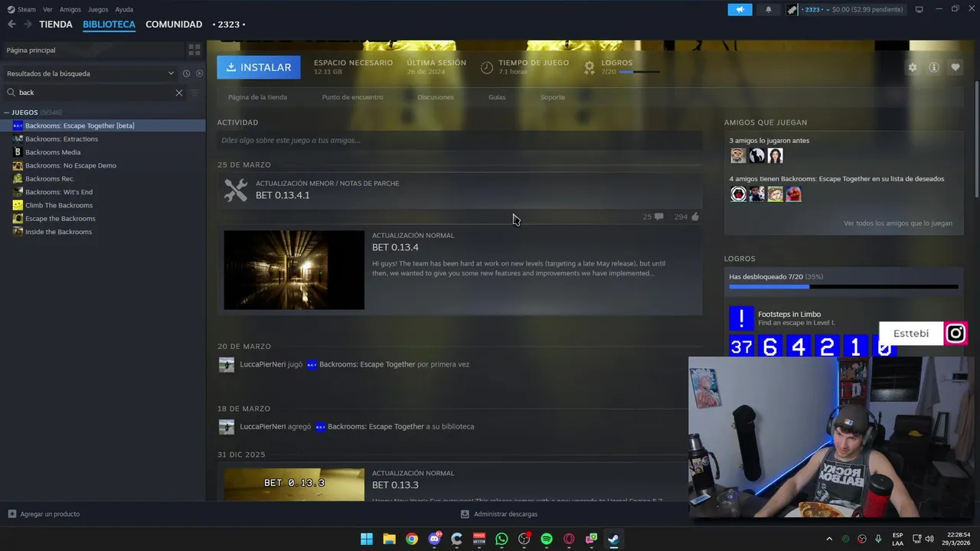Open Discusiones tab
This screenshot has height=551, width=980.
pyautogui.click(x=436, y=97)
